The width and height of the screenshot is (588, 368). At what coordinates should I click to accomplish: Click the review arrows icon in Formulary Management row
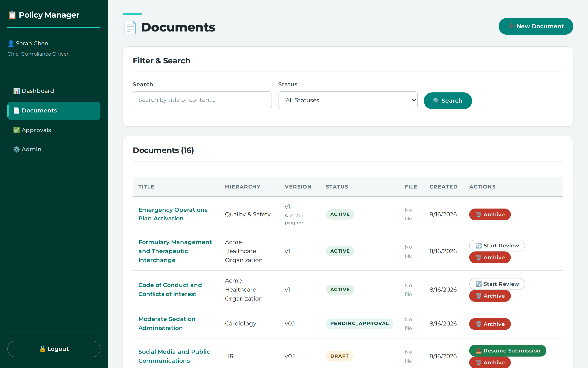pyautogui.click(x=478, y=246)
